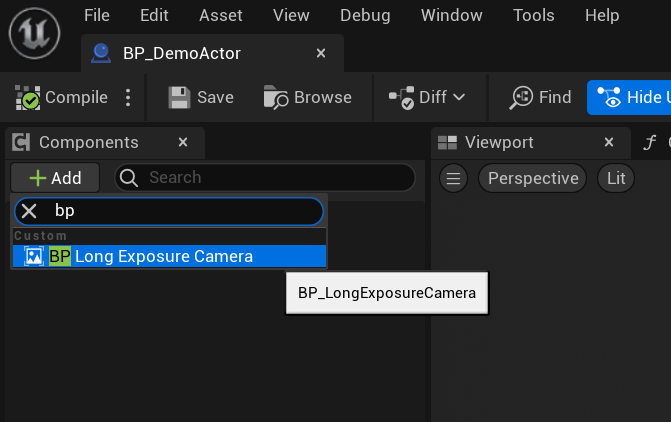The height and width of the screenshot is (422, 671).
Task: Browse to asset in Content Browser
Action: pyautogui.click(x=307, y=98)
